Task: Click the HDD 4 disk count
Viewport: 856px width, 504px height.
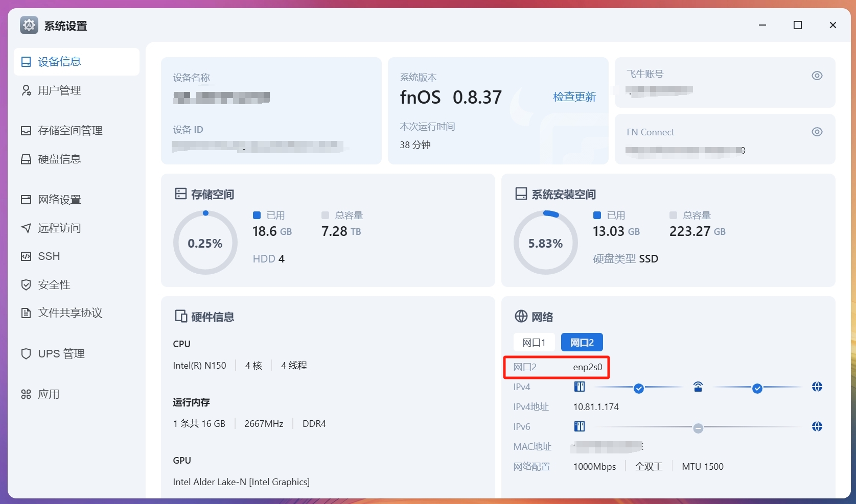Action: pyautogui.click(x=268, y=259)
